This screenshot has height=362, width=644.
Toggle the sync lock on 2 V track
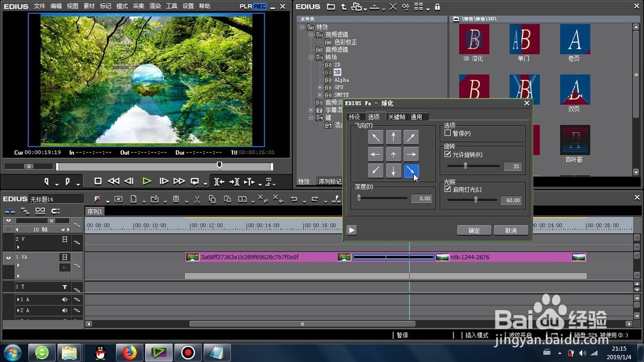coord(77,242)
